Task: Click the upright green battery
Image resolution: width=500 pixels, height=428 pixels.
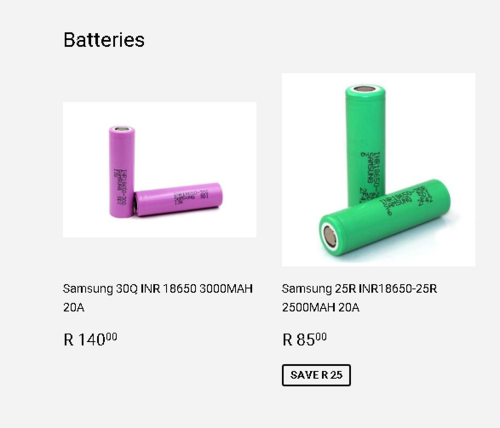Action: (365, 143)
